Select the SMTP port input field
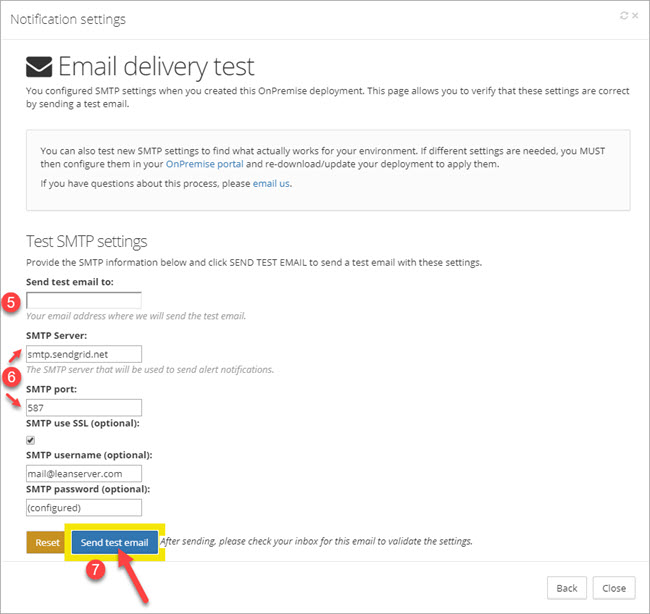The height and width of the screenshot is (614, 650). tap(84, 407)
